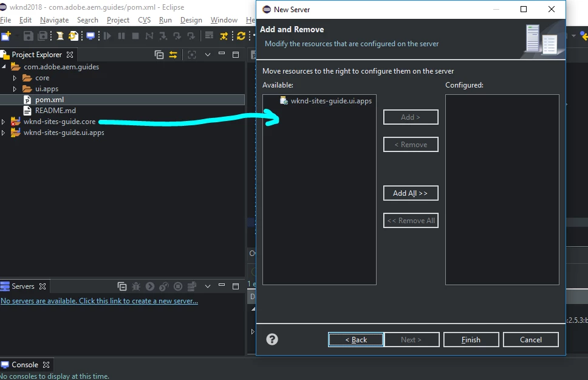The image size is (588, 380).
Task: Open the Edit menu
Action: click(26, 20)
